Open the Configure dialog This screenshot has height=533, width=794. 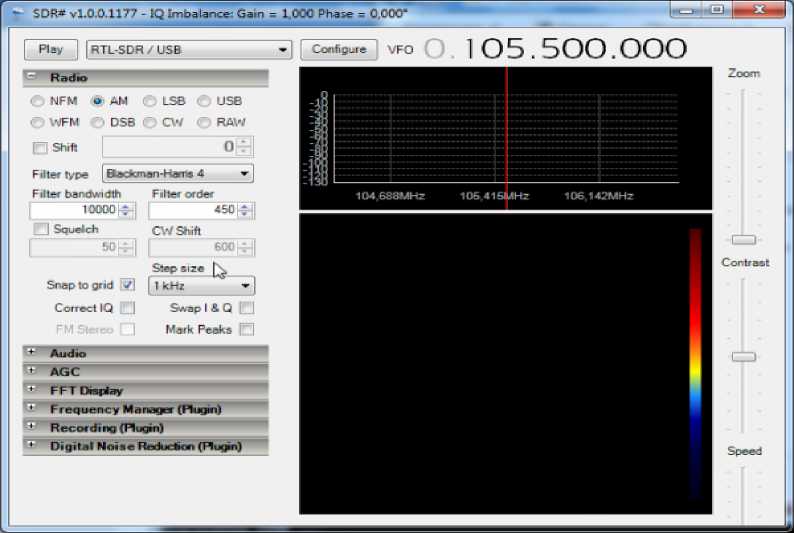tap(338, 49)
